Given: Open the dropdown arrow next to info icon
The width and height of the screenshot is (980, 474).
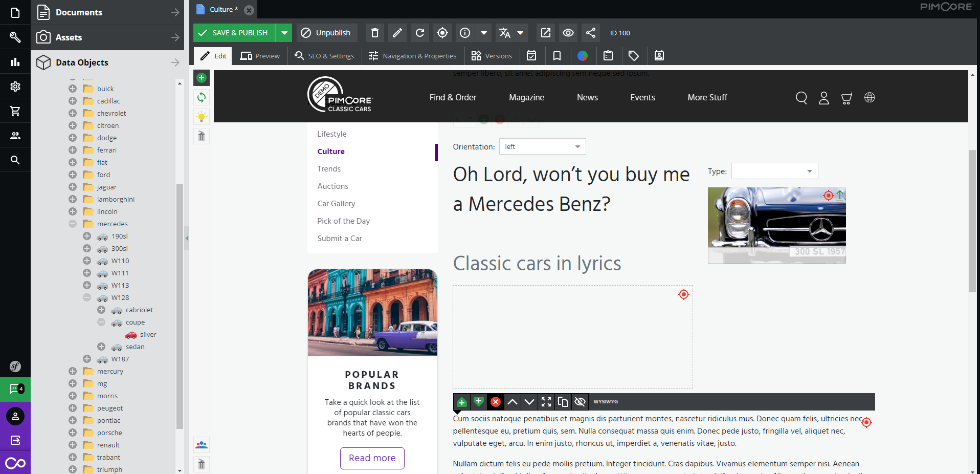Looking at the screenshot, I should [483, 33].
